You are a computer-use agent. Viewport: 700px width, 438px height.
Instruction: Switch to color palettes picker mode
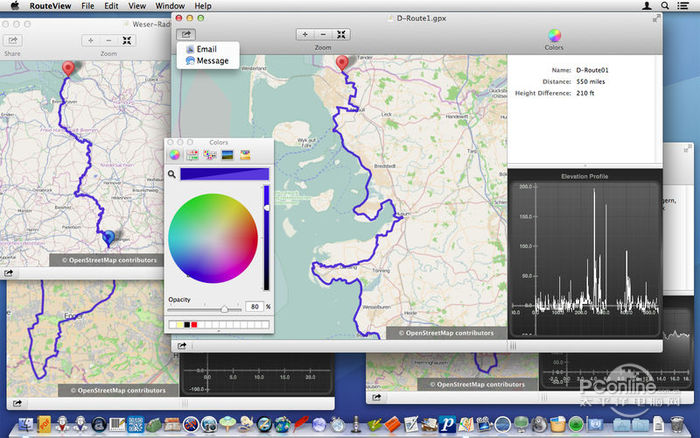[x=209, y=155]
